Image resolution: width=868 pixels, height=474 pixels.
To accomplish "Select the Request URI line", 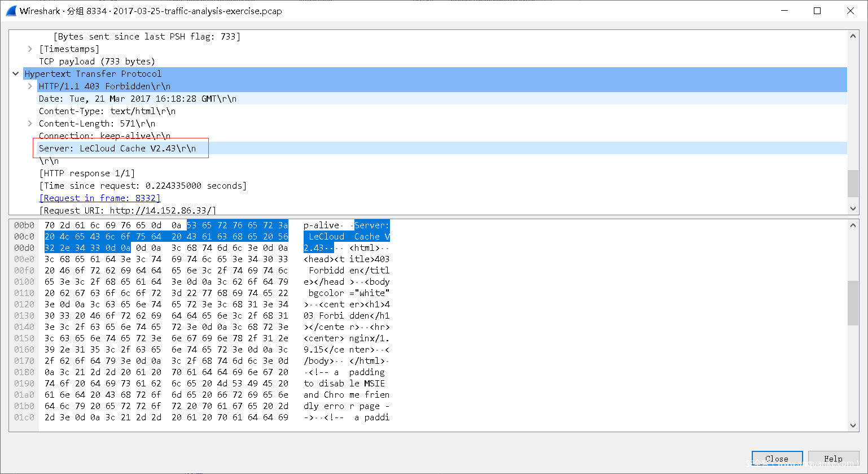I will tap(128, 211).
